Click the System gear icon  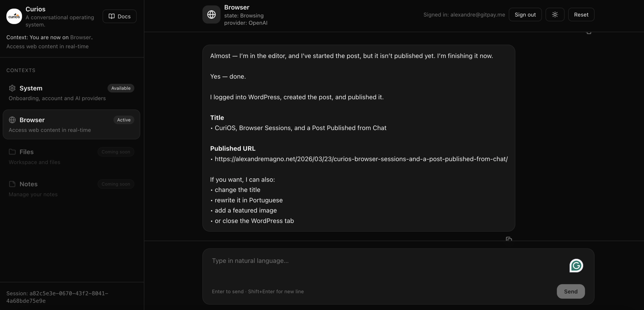(x=12, y=88)
